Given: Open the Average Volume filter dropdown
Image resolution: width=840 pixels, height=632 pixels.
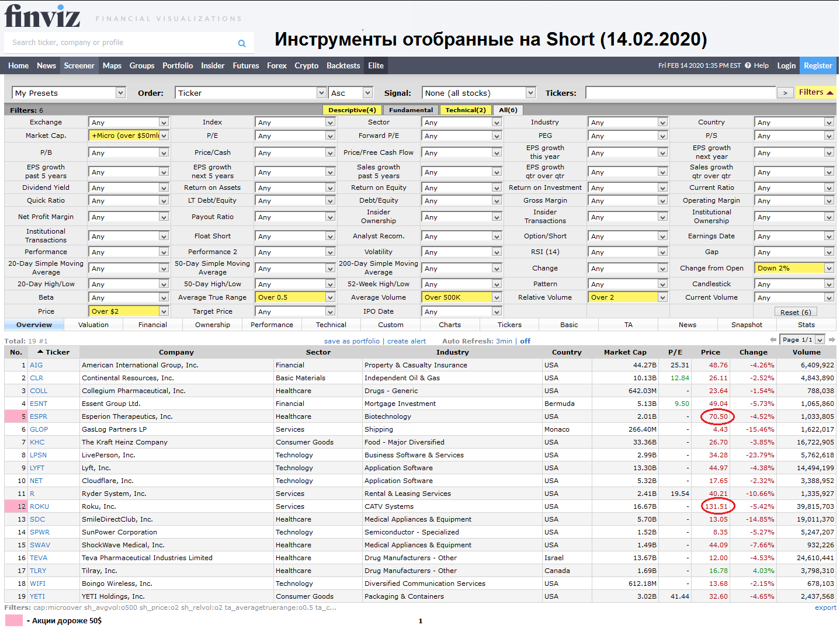Looking at the screenshot, I should pos(461,297).
